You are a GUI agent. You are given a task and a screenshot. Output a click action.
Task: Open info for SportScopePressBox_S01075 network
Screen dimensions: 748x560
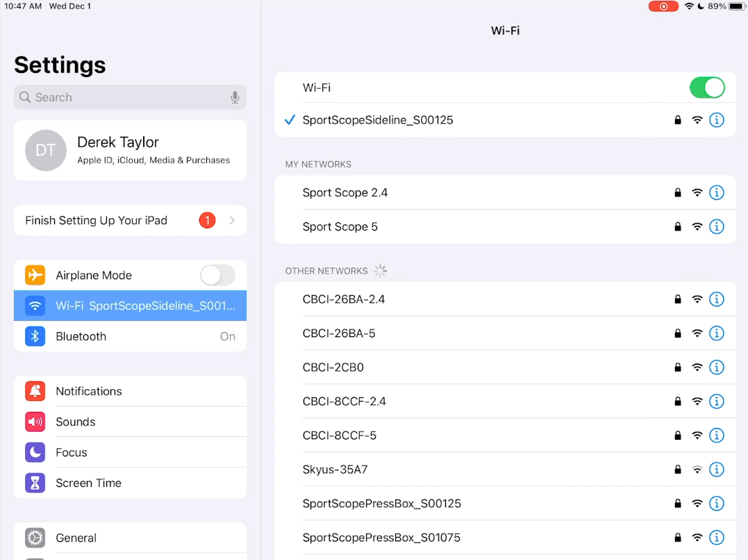click(x=717, y=538)
